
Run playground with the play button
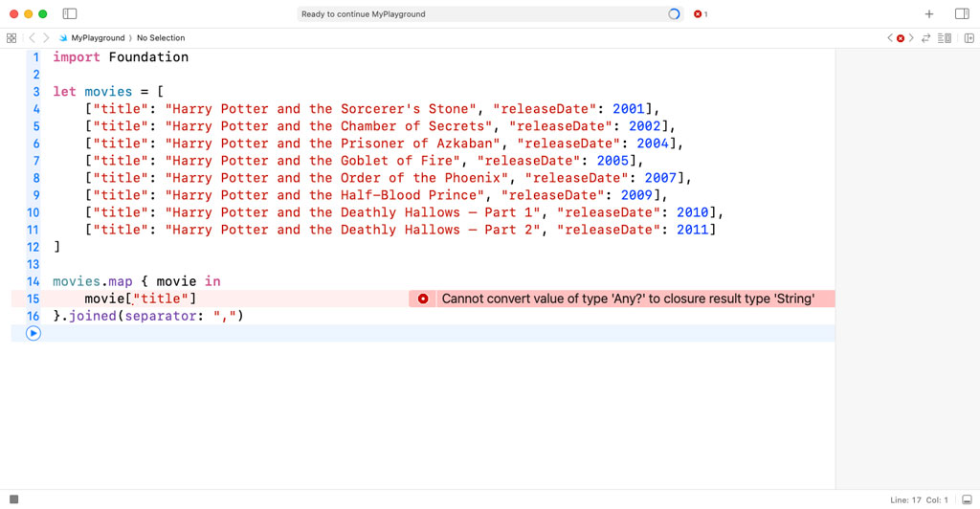(33, 334)
